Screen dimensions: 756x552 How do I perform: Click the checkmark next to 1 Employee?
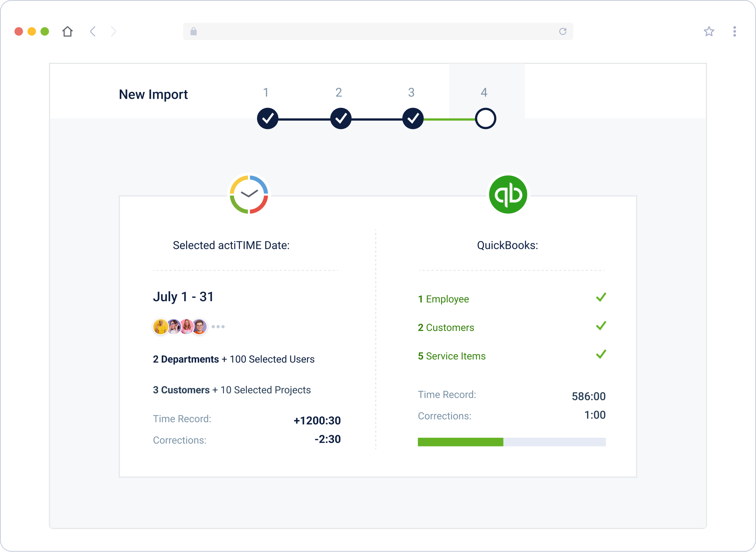point(601,297)
